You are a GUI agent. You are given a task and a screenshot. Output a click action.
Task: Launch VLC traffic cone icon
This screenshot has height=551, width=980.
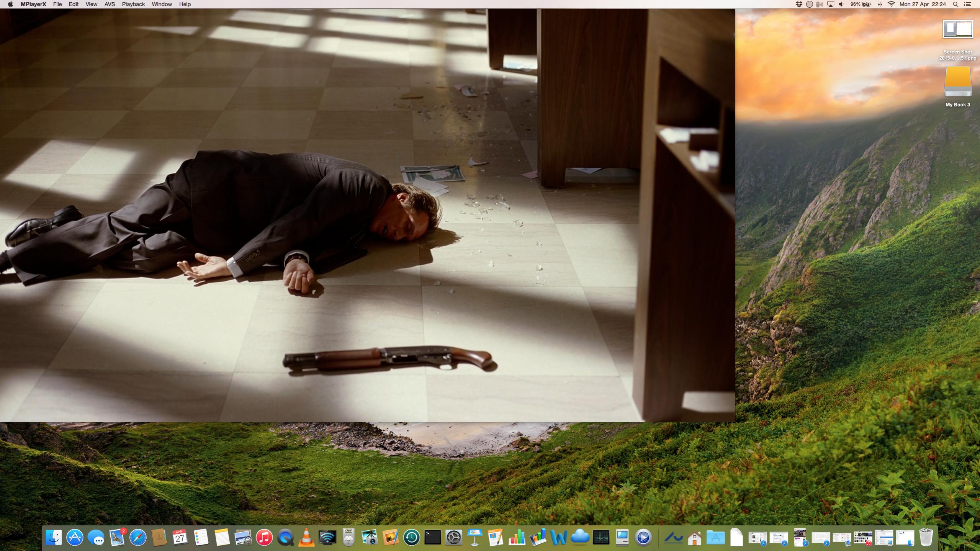306,538
